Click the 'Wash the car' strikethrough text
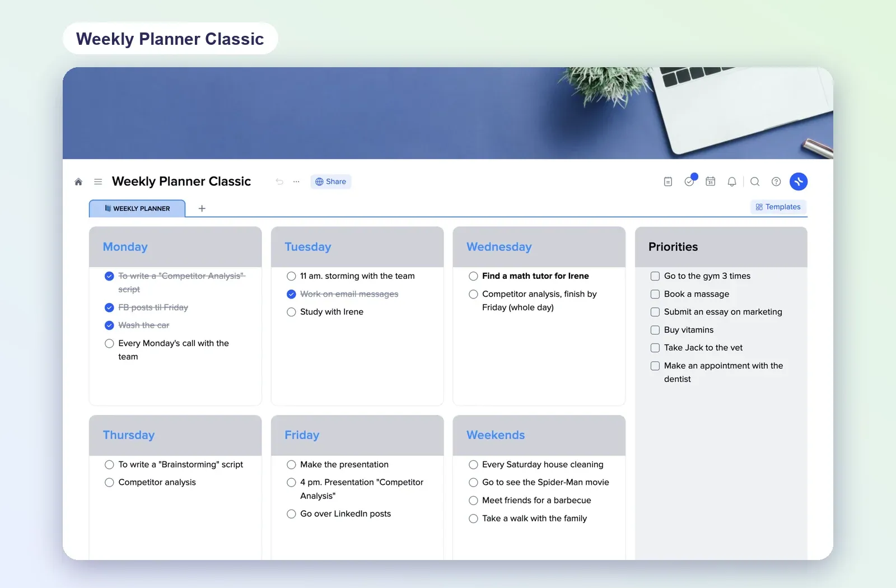This screenshot has width=896, height=588. 144,325
